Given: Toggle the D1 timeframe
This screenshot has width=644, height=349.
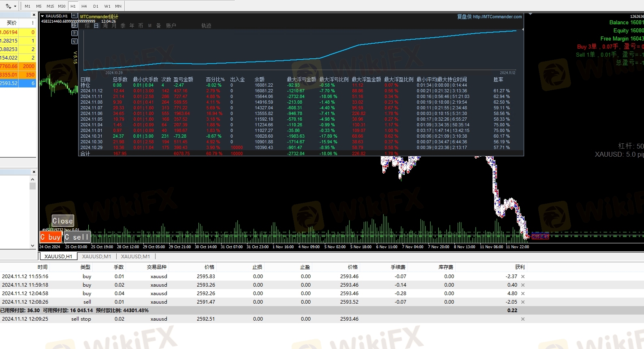Looking at the screenshot, I should pyautogui.click(x=96, y=6).
